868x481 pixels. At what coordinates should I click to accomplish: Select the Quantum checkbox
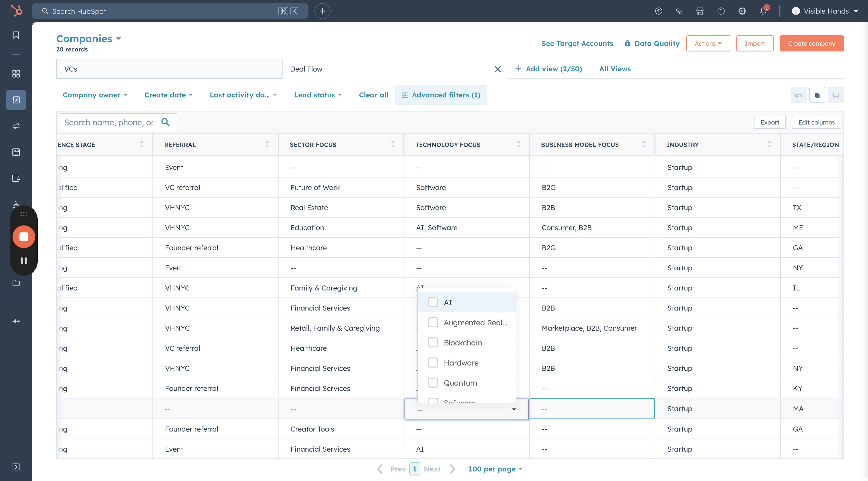point(433,383)
